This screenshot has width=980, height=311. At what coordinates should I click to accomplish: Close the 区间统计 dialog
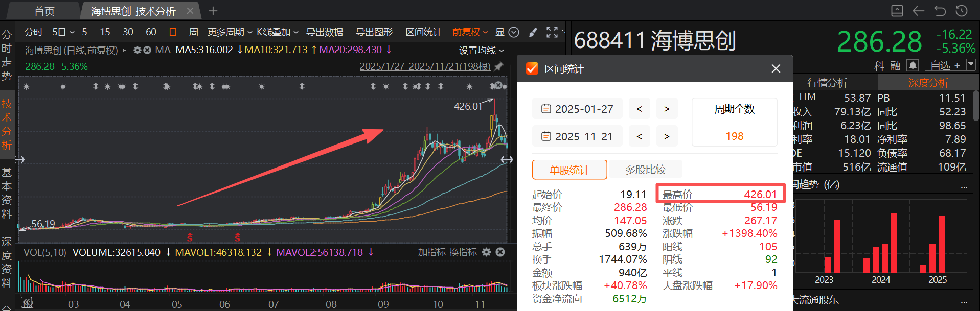(776, 68)
